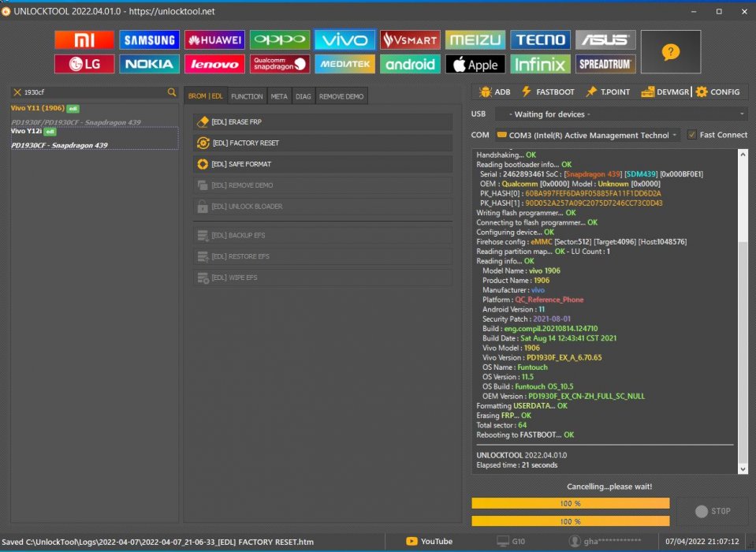The height and width of the screenshot is (552, 756).
Task: Open the FASTBOOT tool
Action: click(548, 91)
